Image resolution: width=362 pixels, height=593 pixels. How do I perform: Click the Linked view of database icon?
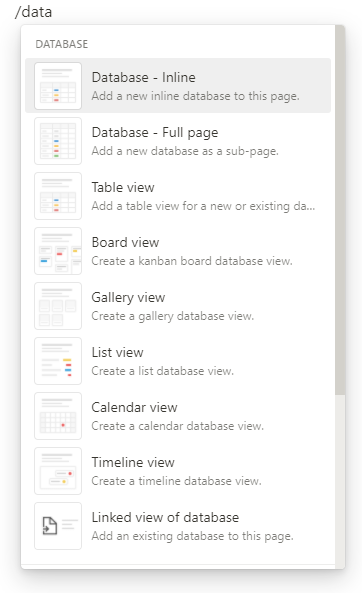click(x=58, y=526)
